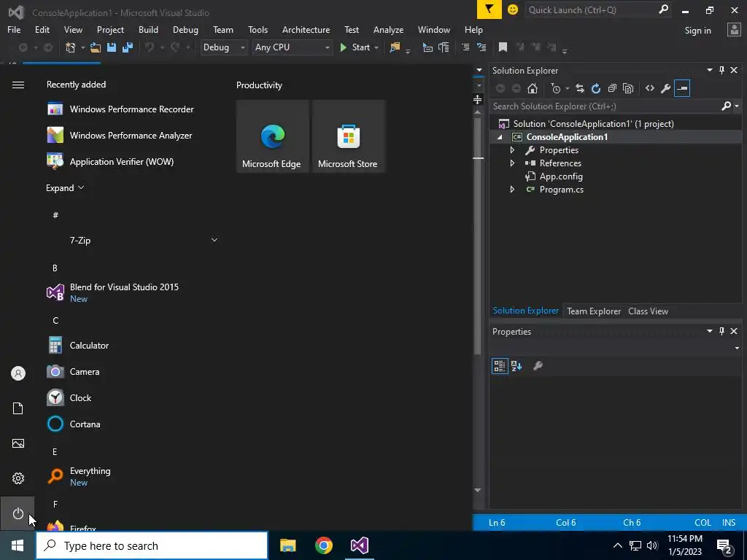Expand the References node
The height and width of the screenshot is (560, 747).
click(x=513, y=163)
